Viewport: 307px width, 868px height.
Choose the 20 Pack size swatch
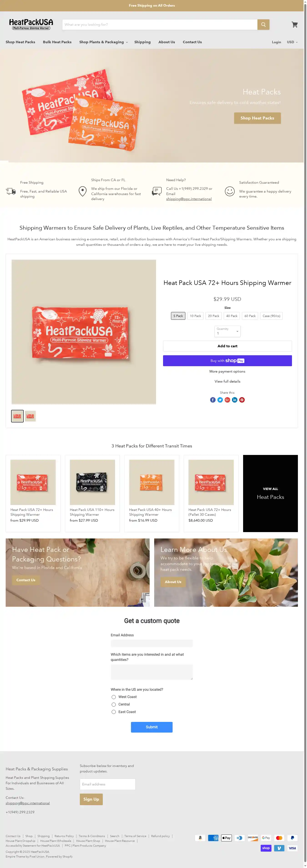(x=213, y=316)
